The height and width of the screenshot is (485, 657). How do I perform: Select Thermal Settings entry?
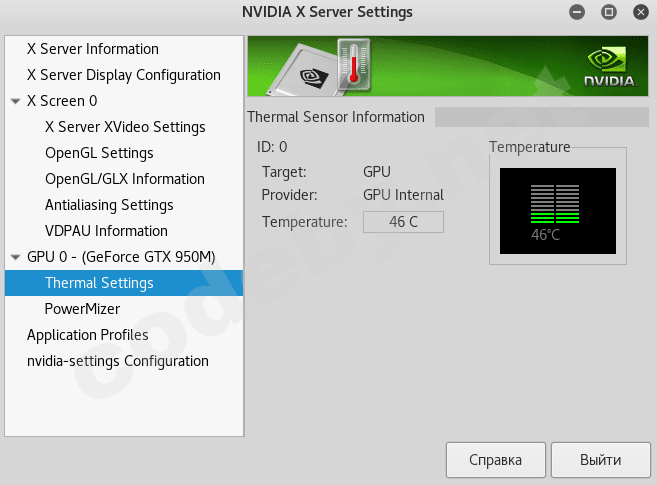pos(99,283)
